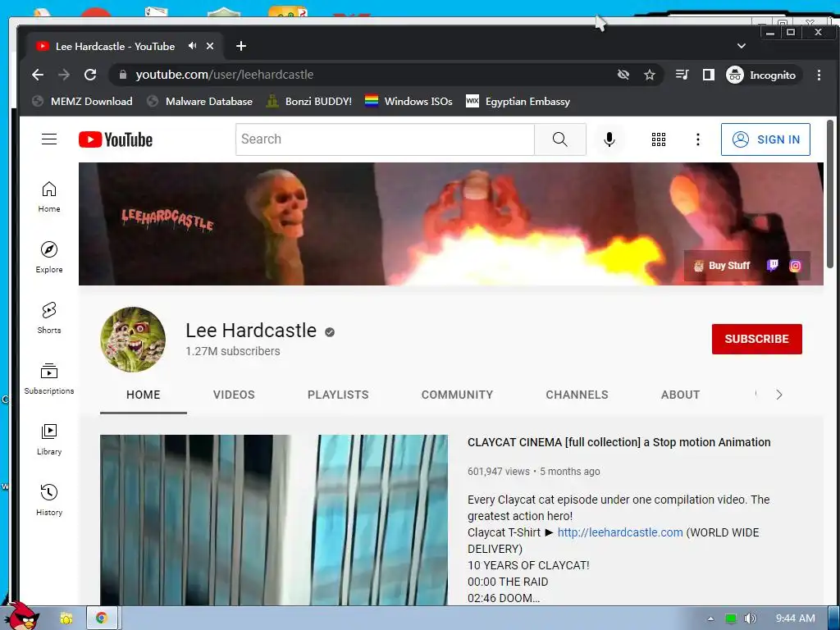Open a new tab with plus button
This screenshot has height=630, width=840.
241,46
